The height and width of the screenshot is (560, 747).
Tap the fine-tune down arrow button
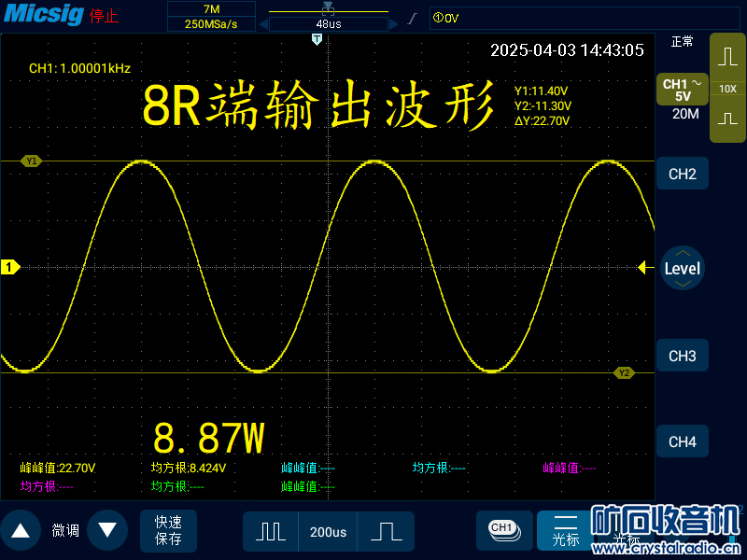coord(107,530)
